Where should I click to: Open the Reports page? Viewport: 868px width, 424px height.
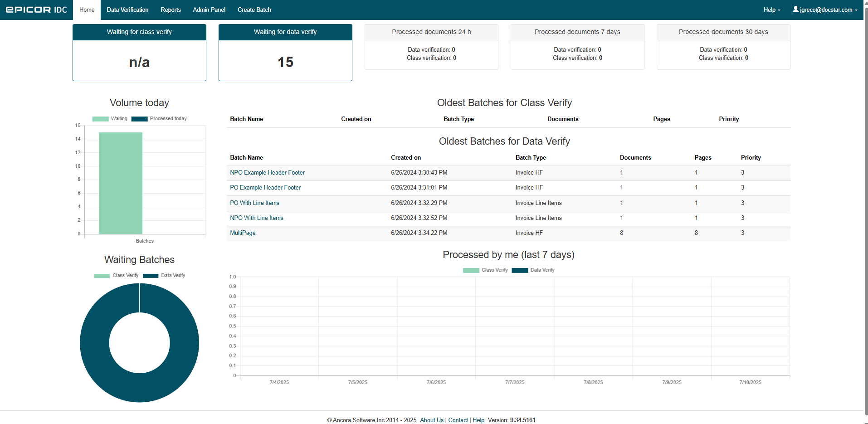(x=171, y=10)
